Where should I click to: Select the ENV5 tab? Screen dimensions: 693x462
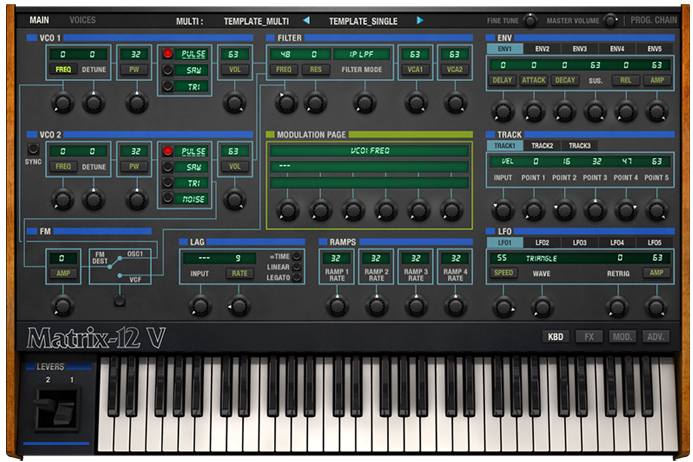tap(655, 49)
